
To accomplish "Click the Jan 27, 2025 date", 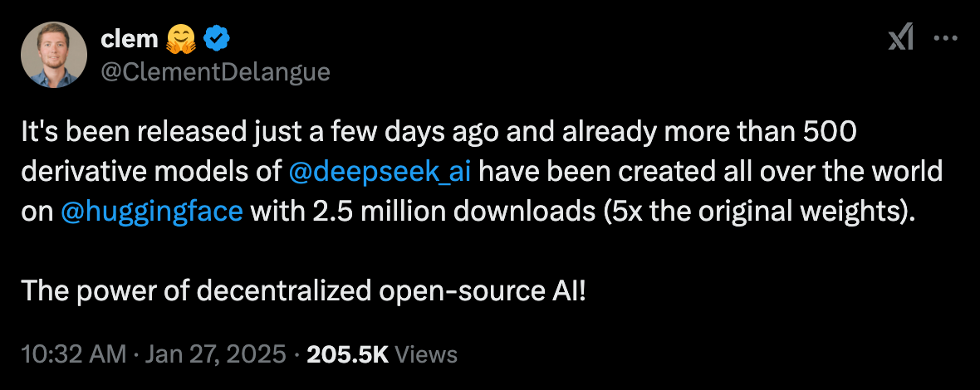I will 217,355.
